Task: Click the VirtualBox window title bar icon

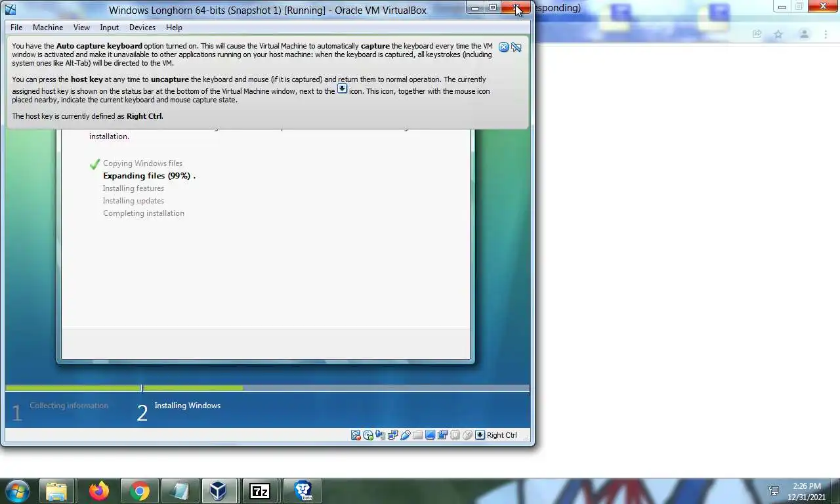Action: pyautogui.click(x=10, y=10)
